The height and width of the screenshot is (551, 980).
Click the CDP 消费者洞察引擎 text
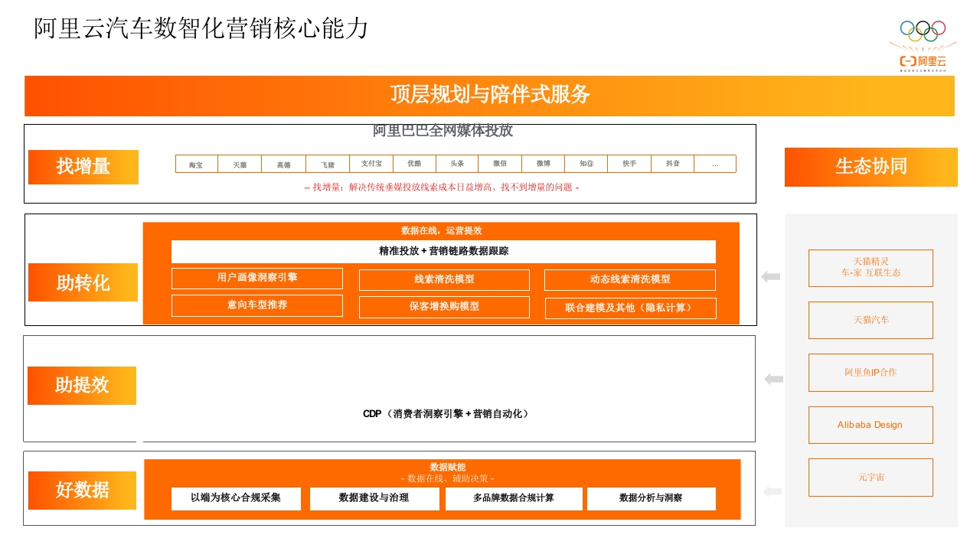click(x=446, y=414)
